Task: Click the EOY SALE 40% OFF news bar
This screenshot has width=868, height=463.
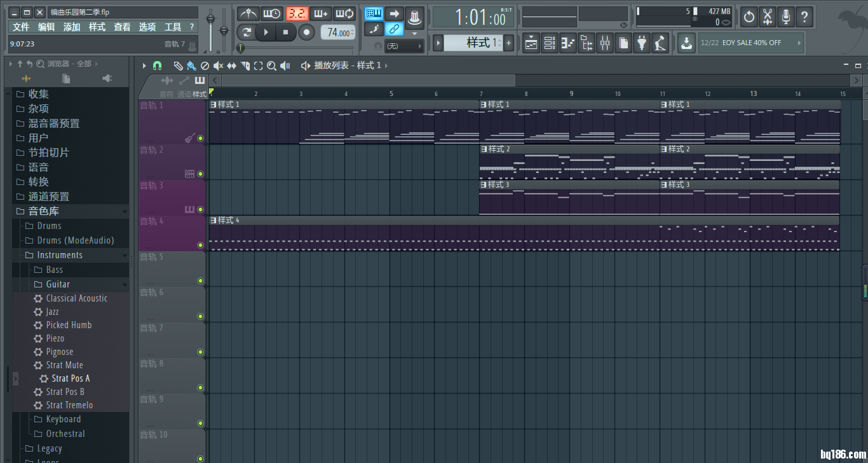Action: pos(751,43)
